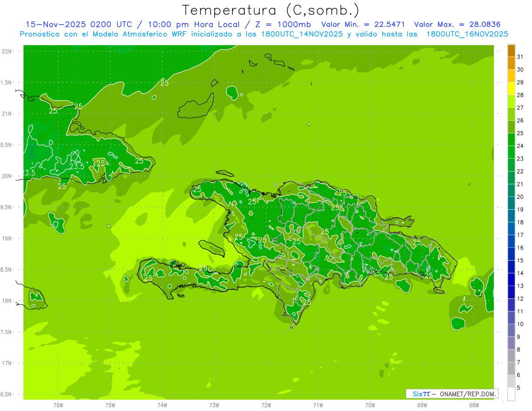The width and height of the screenshot is (532, 411).
Task: Click the '69W' longitude axis label
Action: click(422, 405)
